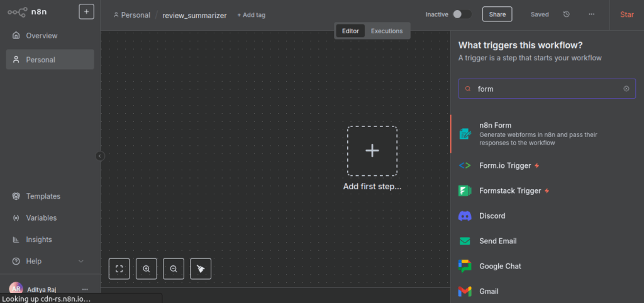Zoom in on the workflow canvas
This screenshot has width=644, height=303.
pos(146,268)
